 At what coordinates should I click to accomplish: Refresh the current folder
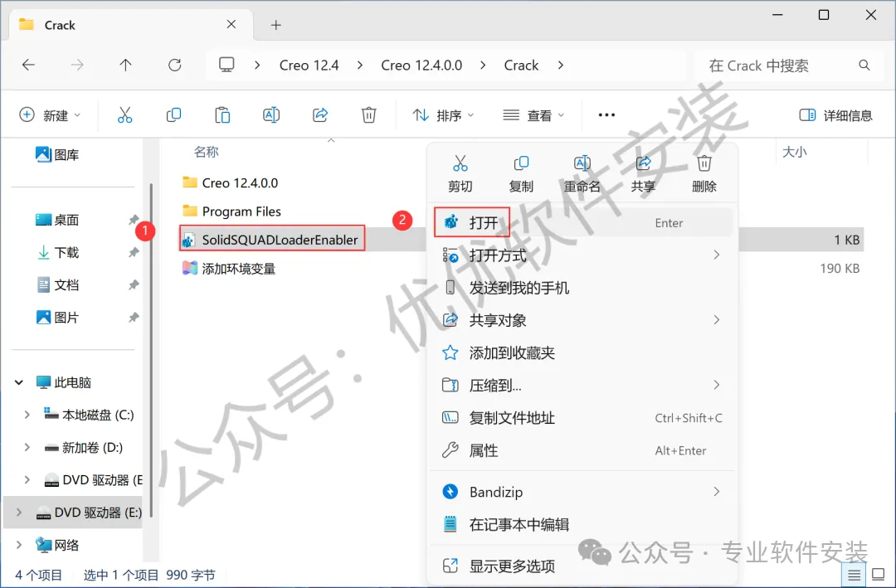[x=175, y=66]
